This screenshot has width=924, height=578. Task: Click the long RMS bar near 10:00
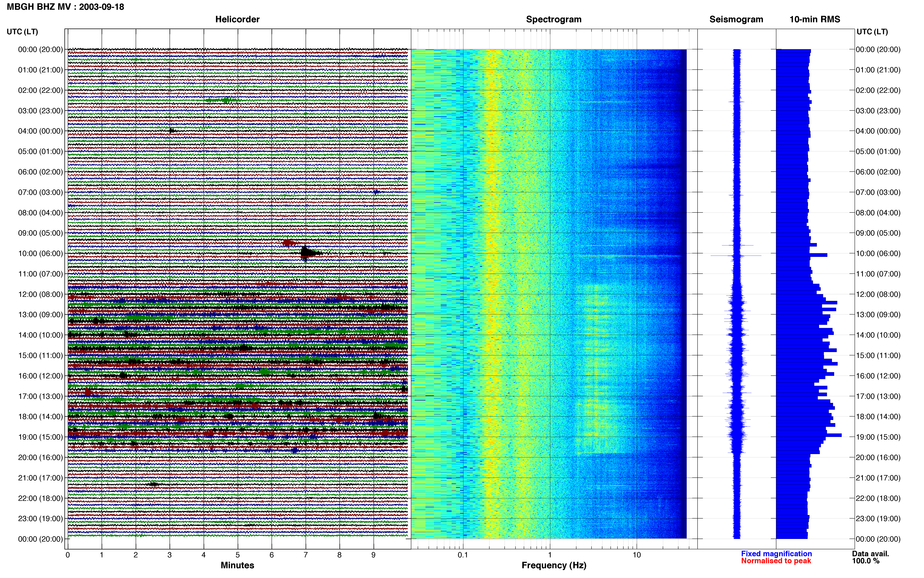[801, 255]
